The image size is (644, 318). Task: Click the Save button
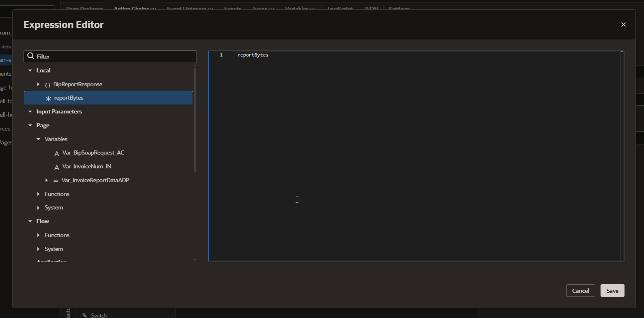[x=612, y=290]
